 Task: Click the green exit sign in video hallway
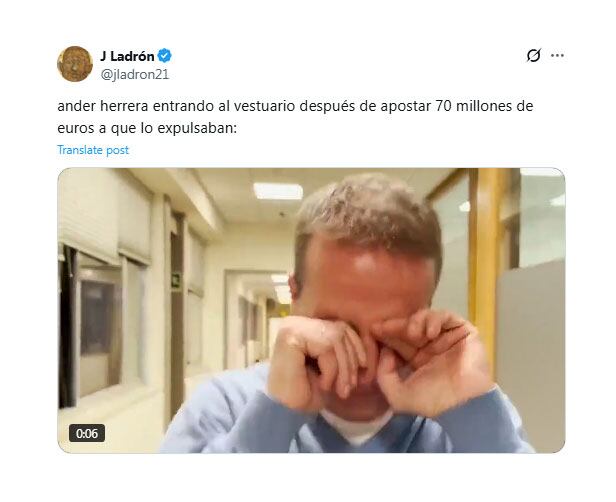point(176,281)
